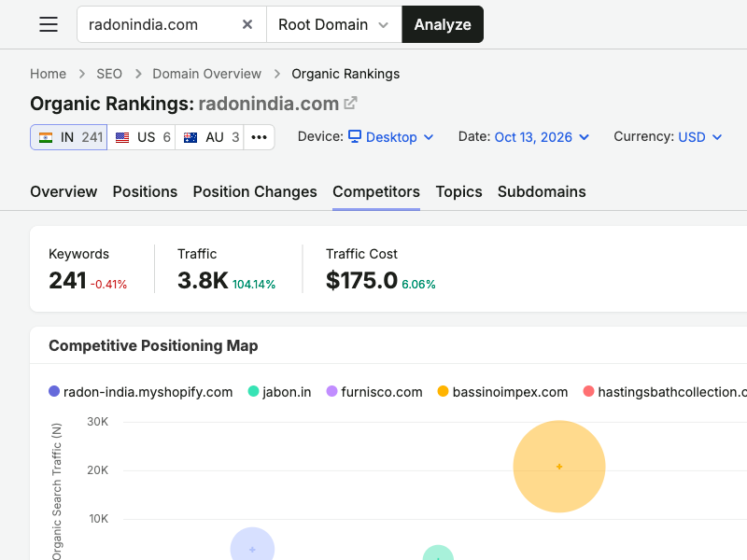Click the 6.06% traffic cost change

[418, 285]
